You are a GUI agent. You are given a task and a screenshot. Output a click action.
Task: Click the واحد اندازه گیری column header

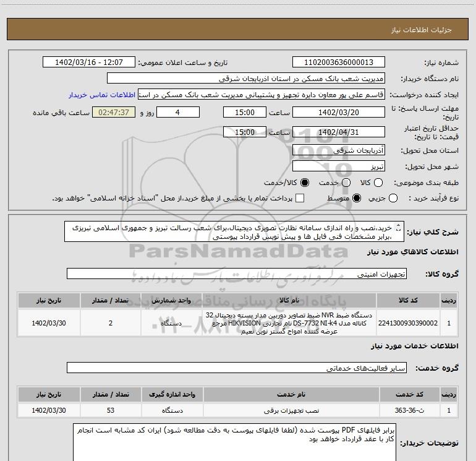(172, 394)
